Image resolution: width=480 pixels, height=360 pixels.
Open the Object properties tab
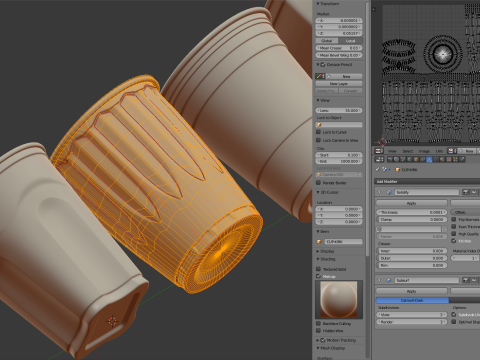coord(416,159)
